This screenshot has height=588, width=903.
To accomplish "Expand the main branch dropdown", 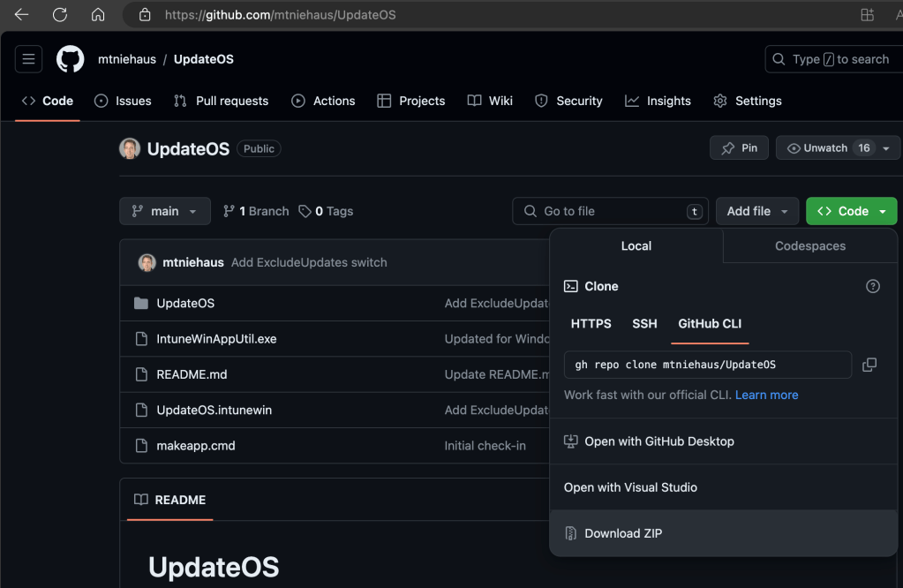I will 165,211.
